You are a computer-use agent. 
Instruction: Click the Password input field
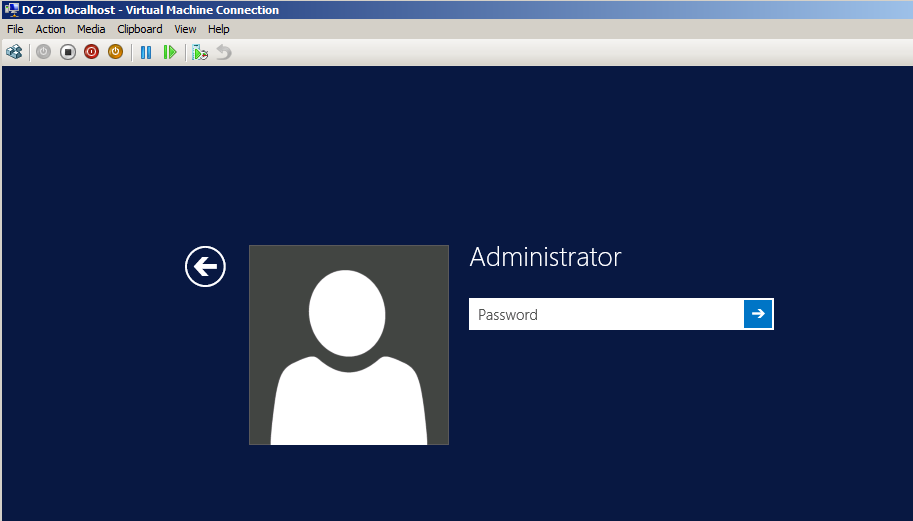pyautogui.click(x=606, y=314)
